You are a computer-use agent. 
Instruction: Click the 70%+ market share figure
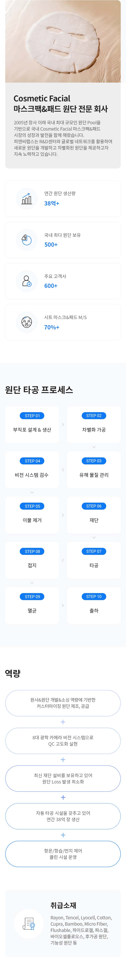point(52,327)
